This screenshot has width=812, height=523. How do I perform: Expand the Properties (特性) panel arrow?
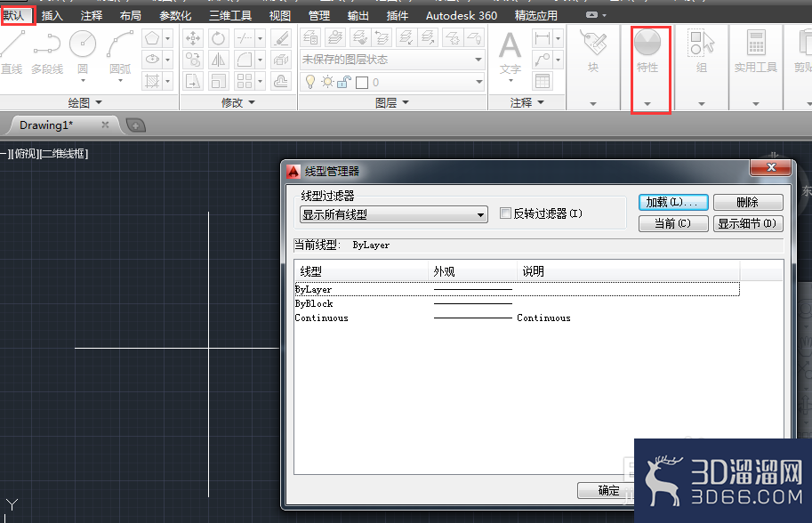[x=647, y=104]
